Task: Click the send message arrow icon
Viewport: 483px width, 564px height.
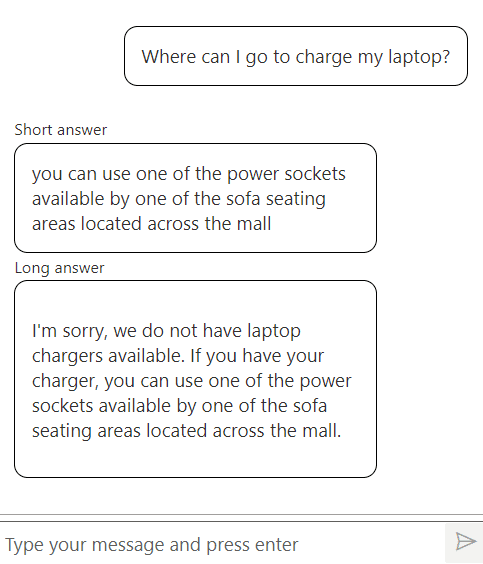Action: point(466,541)
